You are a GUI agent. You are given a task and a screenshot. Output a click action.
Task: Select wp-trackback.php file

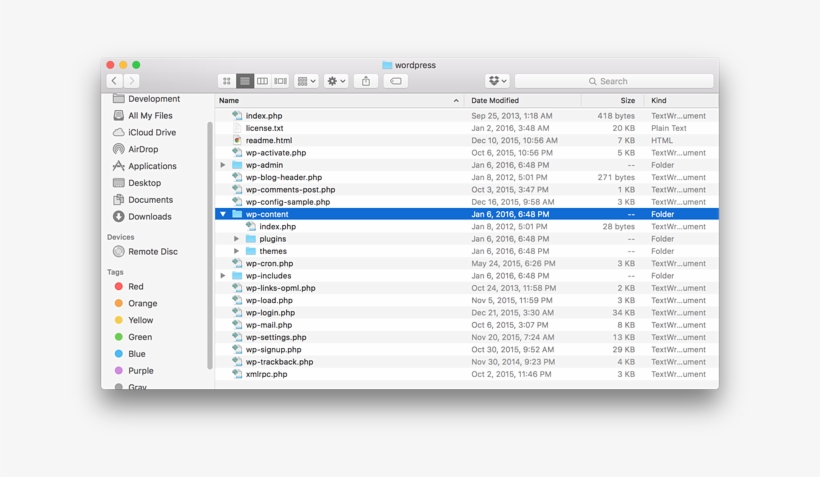(x=279, y=362)
